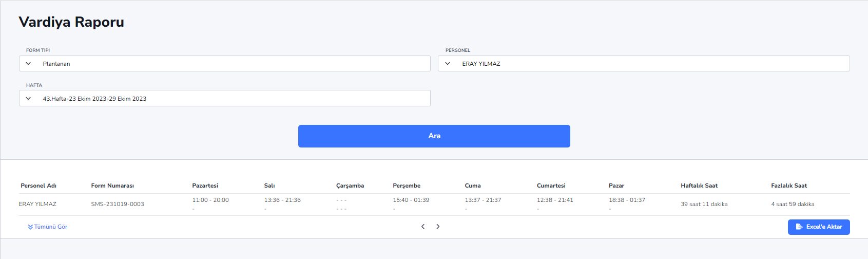
Task: Click the Pazartesi 11:00 - 20:00 shift cell
Action: point(210,200)
